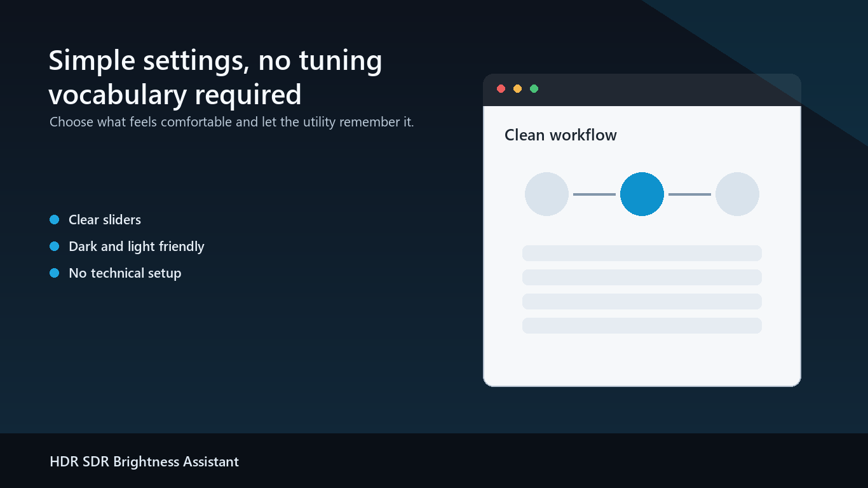This screenshot has width=868, height=488.
Task: Select the blue middle workflow step circle
Action: point(642,194)
